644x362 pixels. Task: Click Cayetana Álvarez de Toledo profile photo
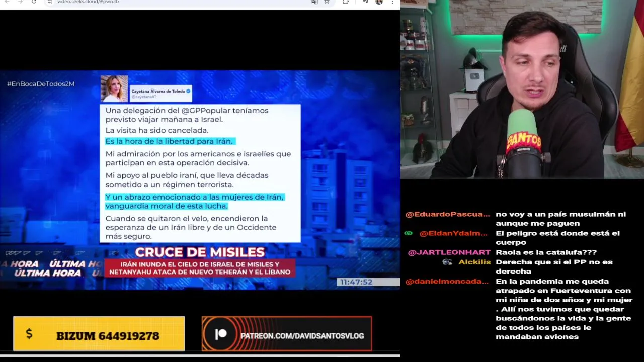coord(114,88)
